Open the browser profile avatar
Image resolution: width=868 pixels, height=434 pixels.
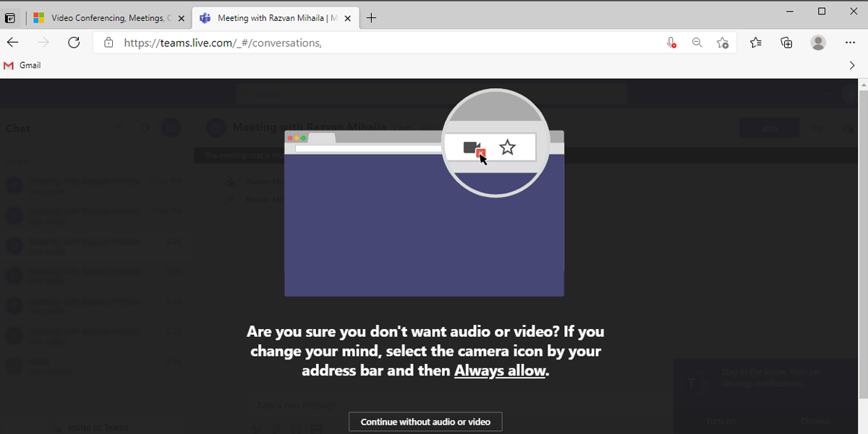click(x=818, y=43)
